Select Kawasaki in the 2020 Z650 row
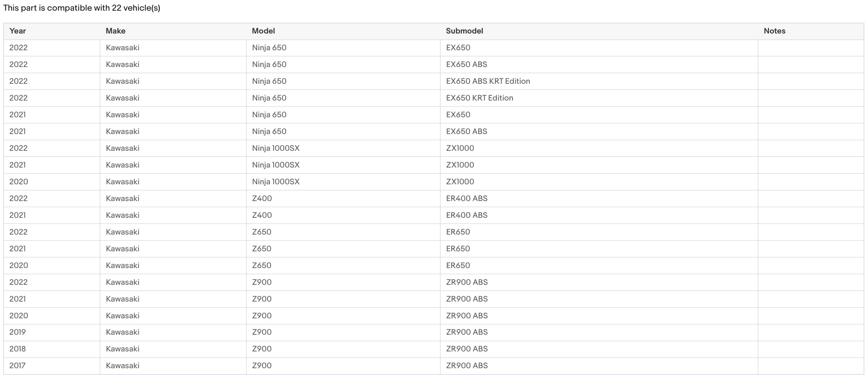This screenshot has height=380, width=868. (x=123, y=265)
